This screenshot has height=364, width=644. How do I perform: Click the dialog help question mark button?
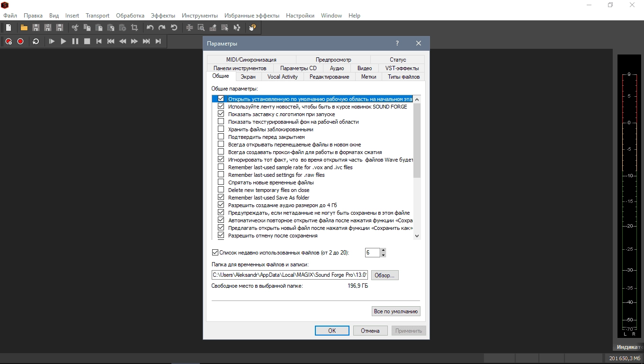click(x=397, y=43)
